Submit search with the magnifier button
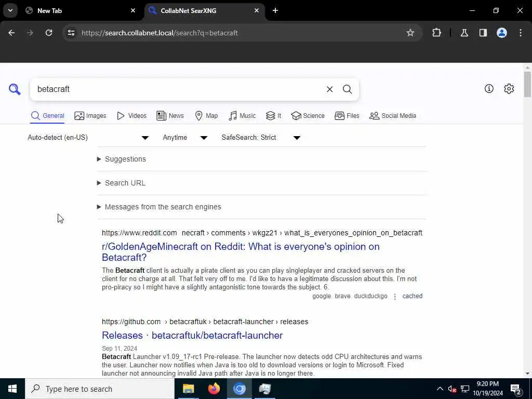Screen dimensions: 532x399 point(347,89)
